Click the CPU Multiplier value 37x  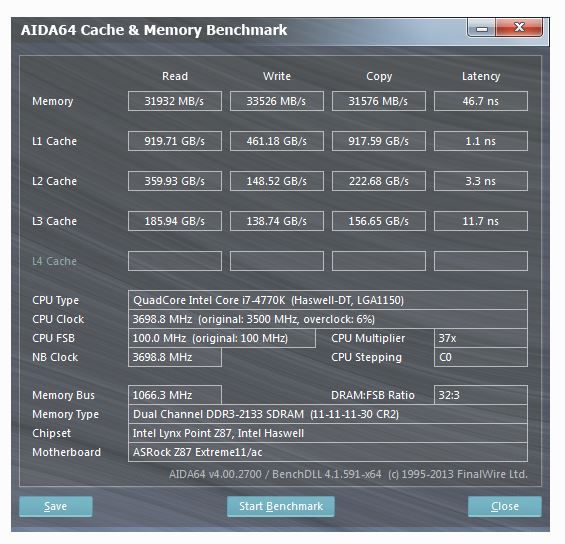point(481,338)
